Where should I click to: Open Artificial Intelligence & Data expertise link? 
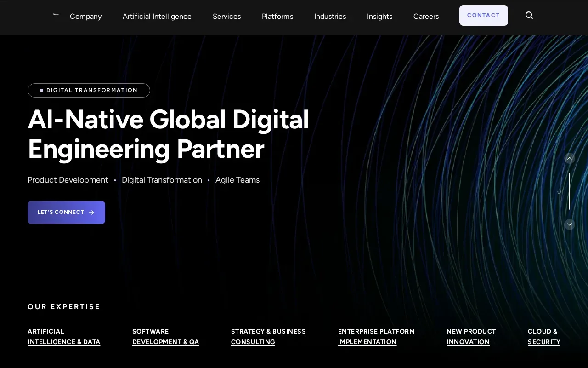[64, 337]
